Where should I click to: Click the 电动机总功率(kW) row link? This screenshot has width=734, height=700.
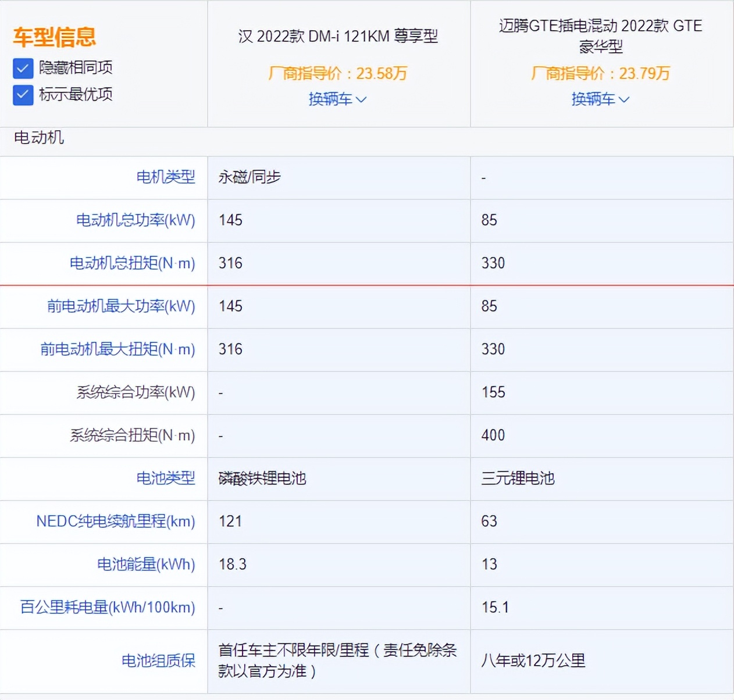(136, 221)
